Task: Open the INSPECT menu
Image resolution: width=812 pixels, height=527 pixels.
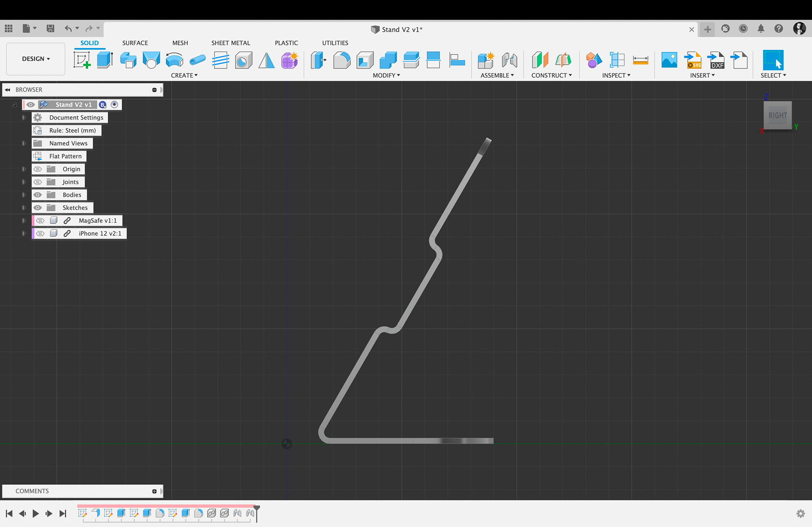Action: point(616,75)
